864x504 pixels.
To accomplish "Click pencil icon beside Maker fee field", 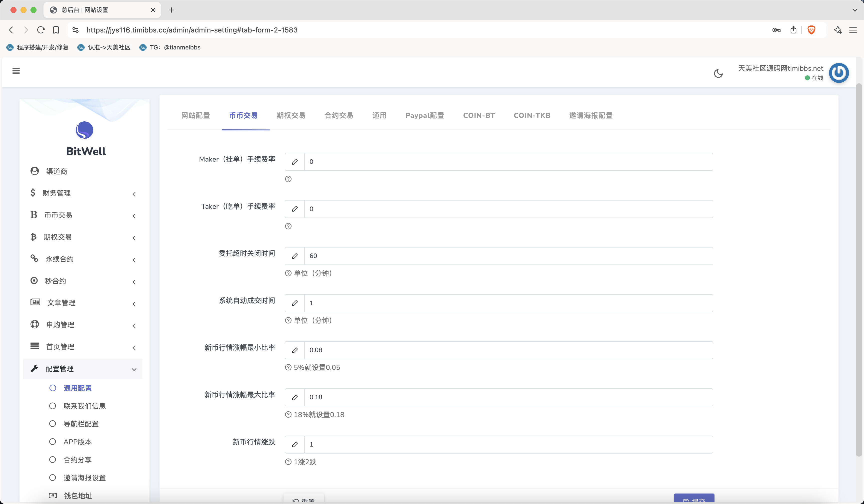I will [x=295, y=162].
